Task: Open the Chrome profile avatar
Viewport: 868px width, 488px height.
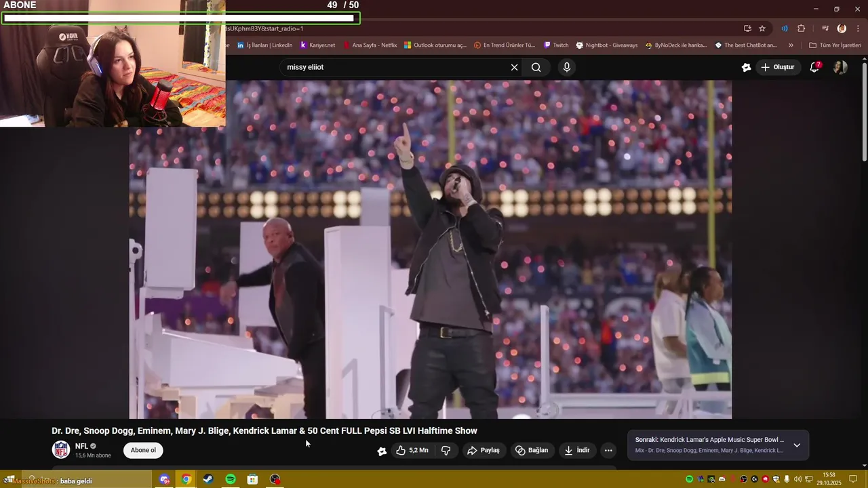Action: click(842, 28)
